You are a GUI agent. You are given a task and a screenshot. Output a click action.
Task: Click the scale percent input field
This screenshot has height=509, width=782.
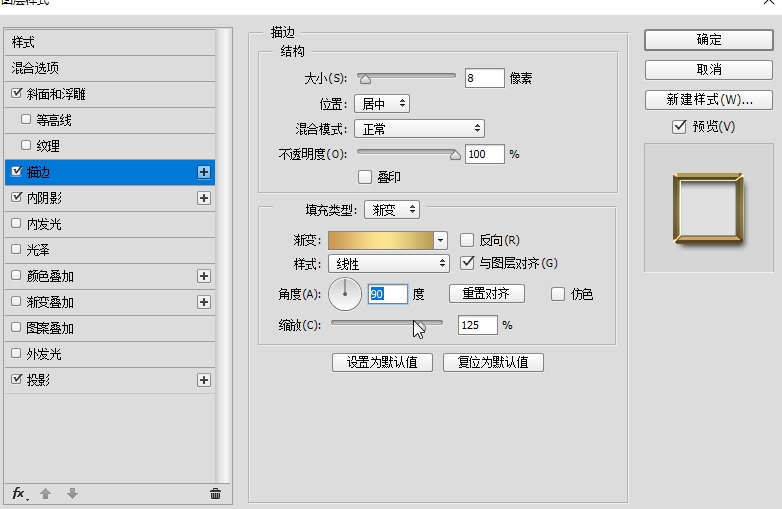click(477, 325)
